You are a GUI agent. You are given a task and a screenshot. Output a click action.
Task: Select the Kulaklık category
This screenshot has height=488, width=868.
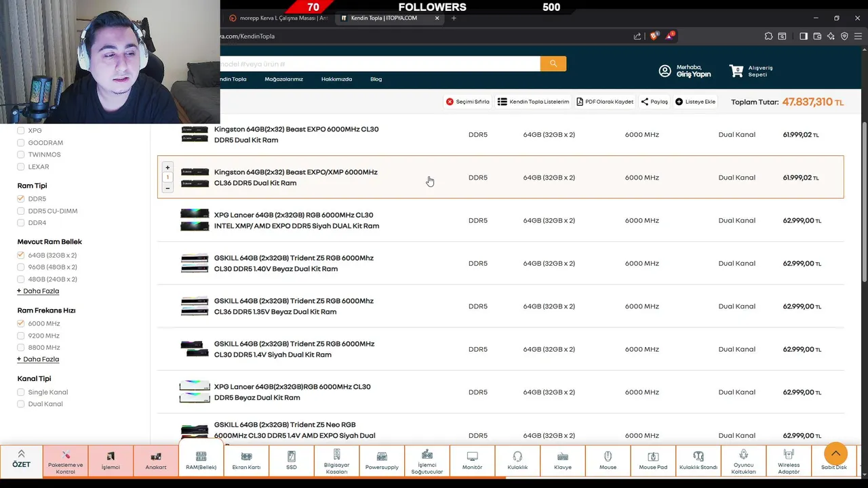pyautogui.click(x=517, y=461)
